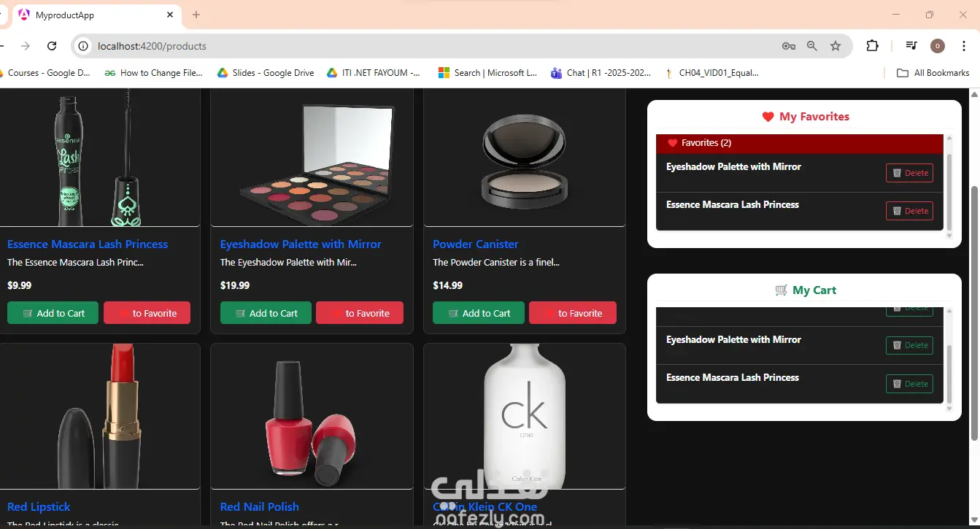Add Powder Canister to favorites
The image size is (980, 529).
(573, 313)
